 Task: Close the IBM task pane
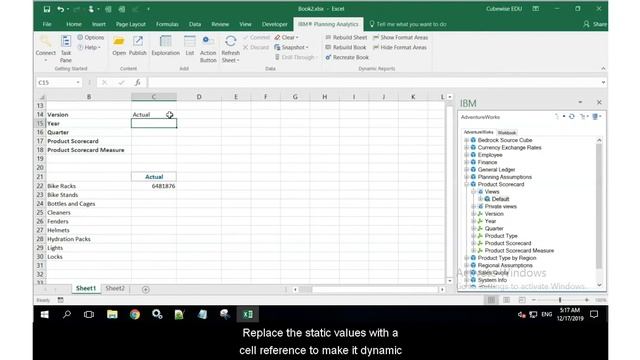(599, 102)
